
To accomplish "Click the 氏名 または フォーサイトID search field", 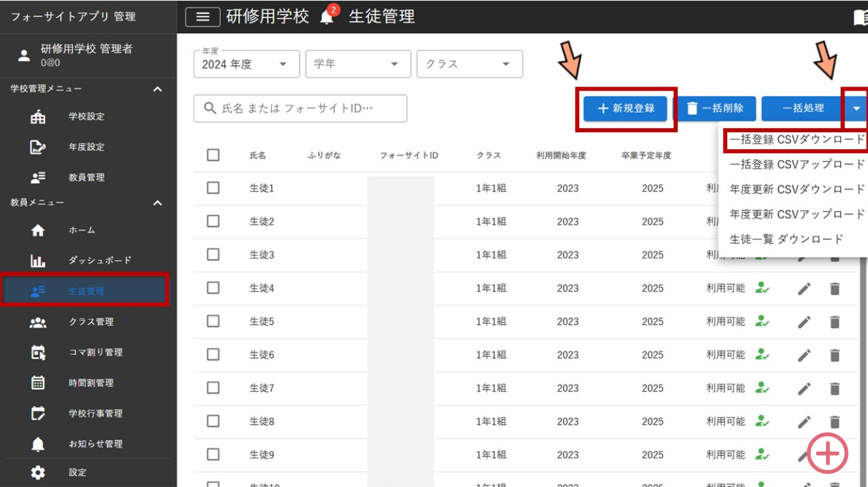I will [300, 108].
